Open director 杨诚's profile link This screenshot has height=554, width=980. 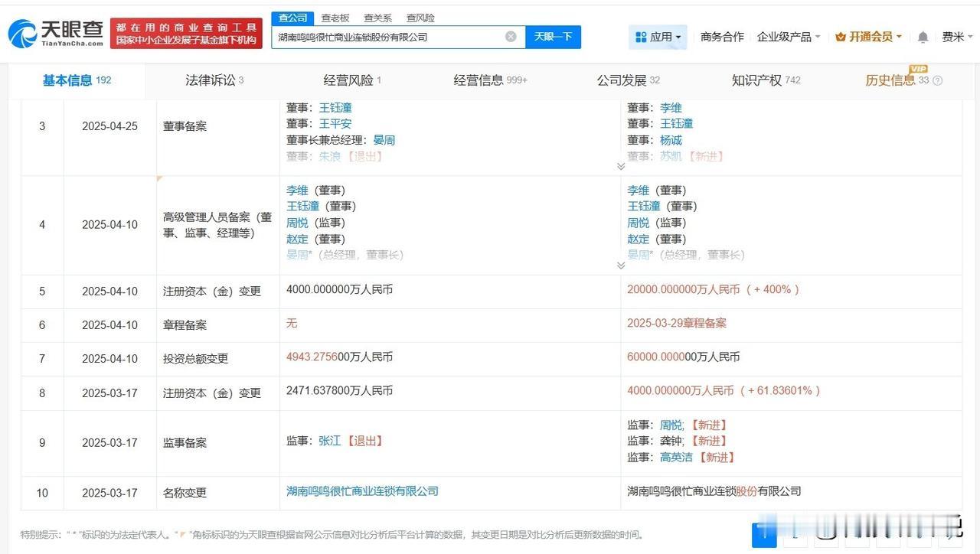point(671,140)
